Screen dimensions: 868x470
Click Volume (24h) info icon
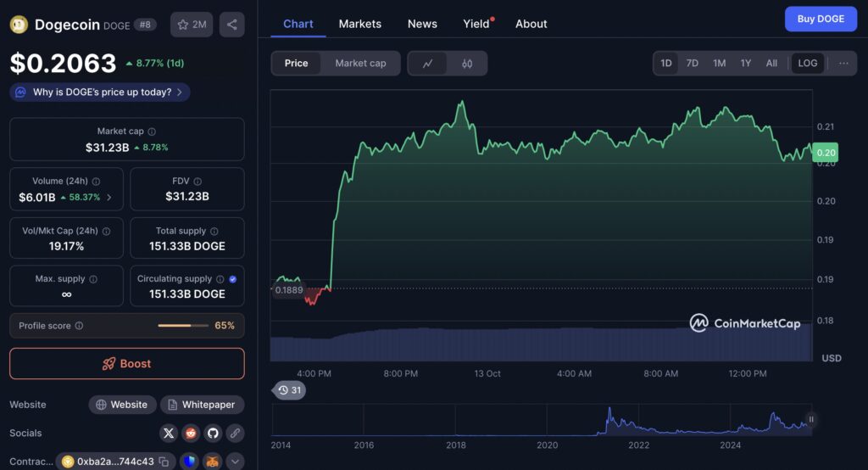click(96, 182)
